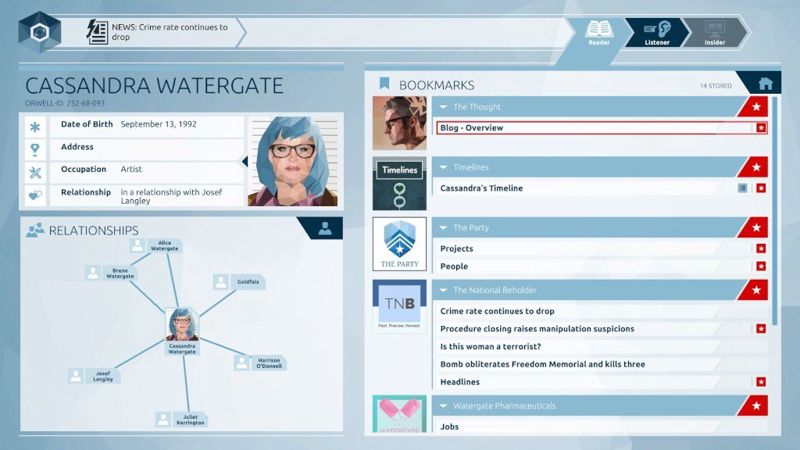Toggle the bookmark star for People
The height and width of the screenshot is (450, 800).
[x=761, y=266]
